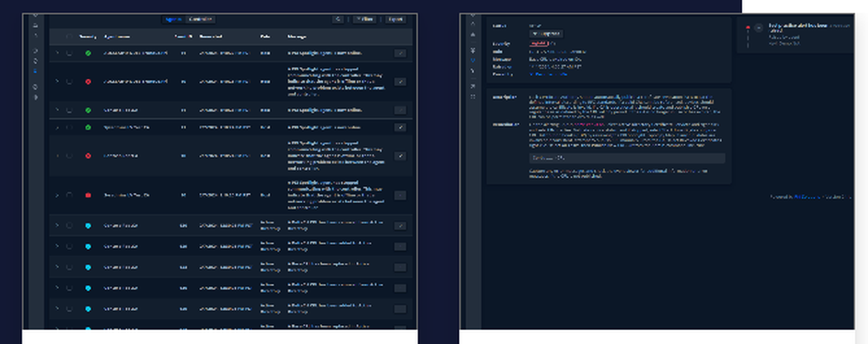Expand the first red-cross event row
868x344 pixels.
coord(56,82)
